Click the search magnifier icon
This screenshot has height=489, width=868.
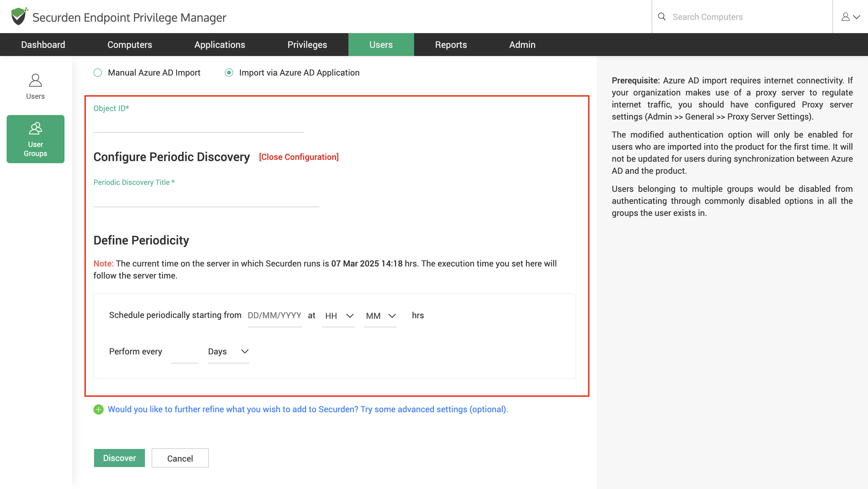(662, 17)
